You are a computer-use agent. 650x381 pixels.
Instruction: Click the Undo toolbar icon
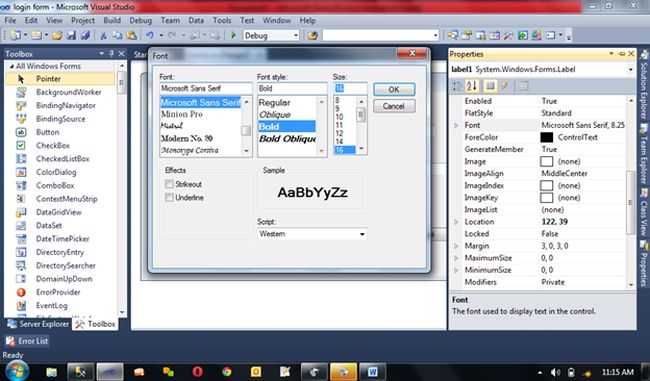point(150,36)
